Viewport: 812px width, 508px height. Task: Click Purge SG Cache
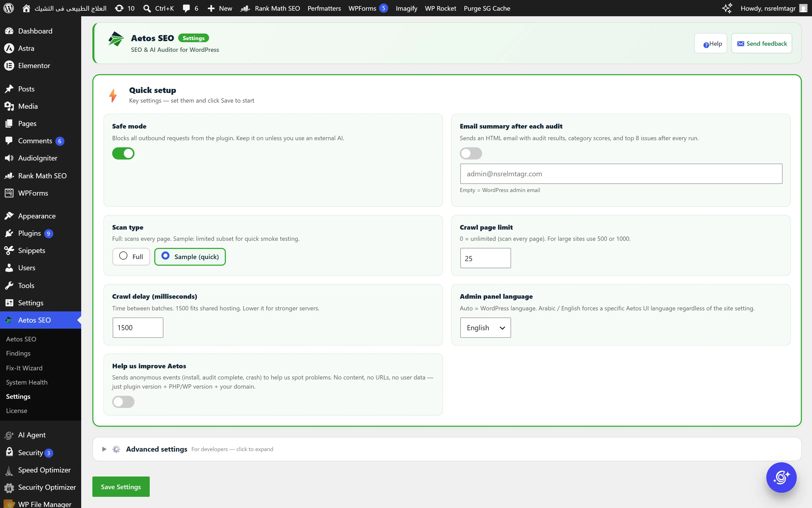tap(487, 8)
